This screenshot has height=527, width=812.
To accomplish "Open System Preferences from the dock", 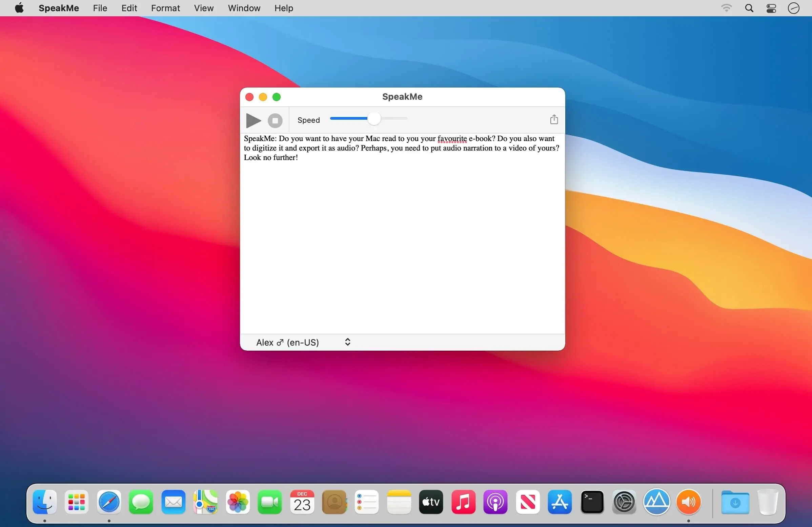I will (624, 502).
